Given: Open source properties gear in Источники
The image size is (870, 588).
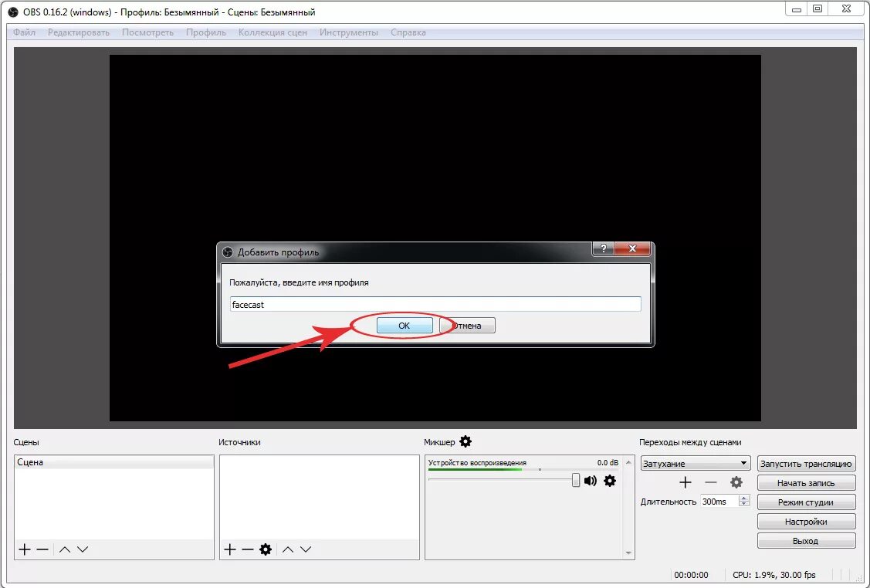Looking at the screenshot, I should [266, 549].
